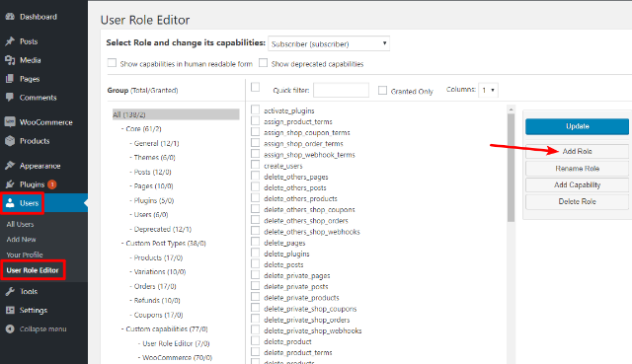The height and width of the screenshot is (364, 632).
Task: Check the delete_posts capability
Action: click(255, 263)
